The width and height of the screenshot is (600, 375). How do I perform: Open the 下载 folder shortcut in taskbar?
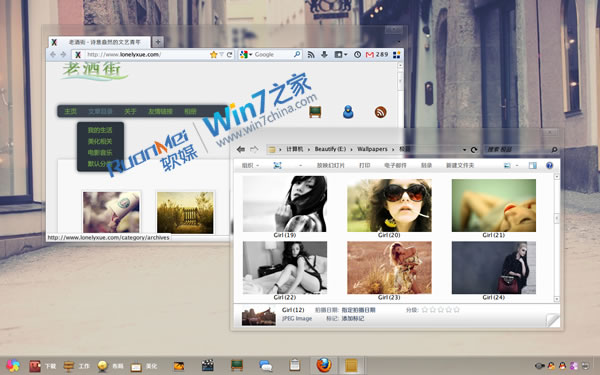point(42,366)
